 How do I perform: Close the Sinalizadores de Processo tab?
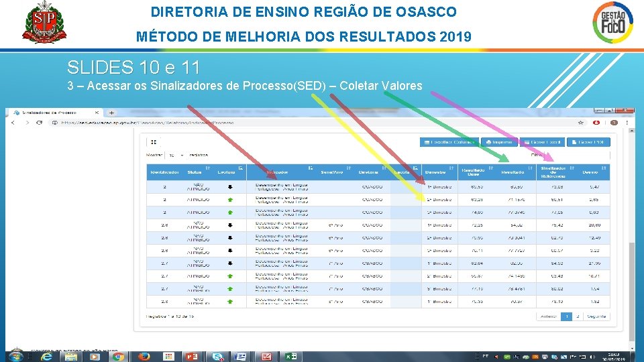(97, 113)
